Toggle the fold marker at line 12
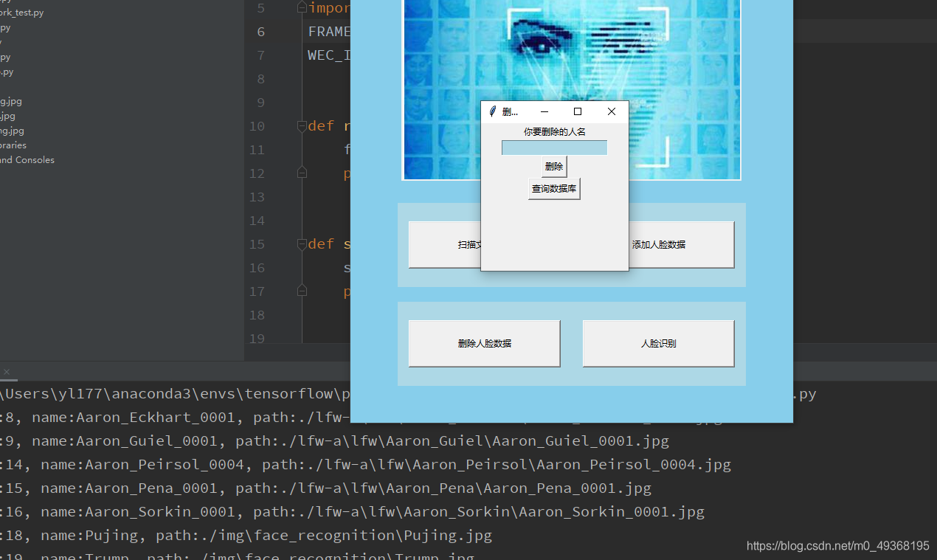Viewport: 937px width, 560px height. 301,172
